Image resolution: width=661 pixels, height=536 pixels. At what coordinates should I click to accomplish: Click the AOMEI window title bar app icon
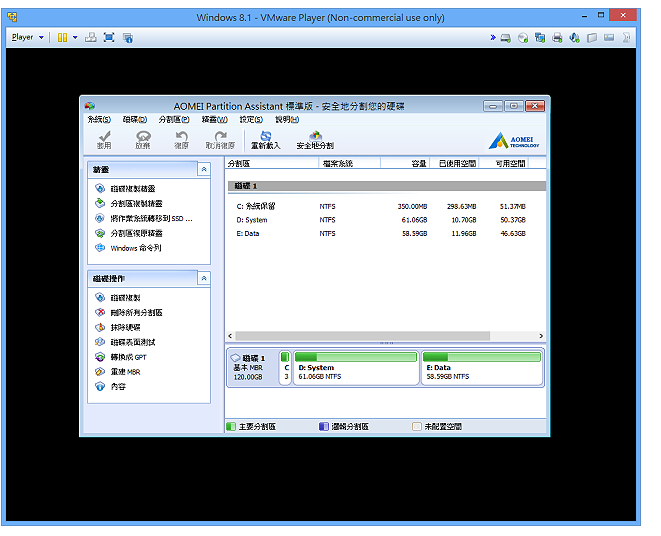point(90,106)
